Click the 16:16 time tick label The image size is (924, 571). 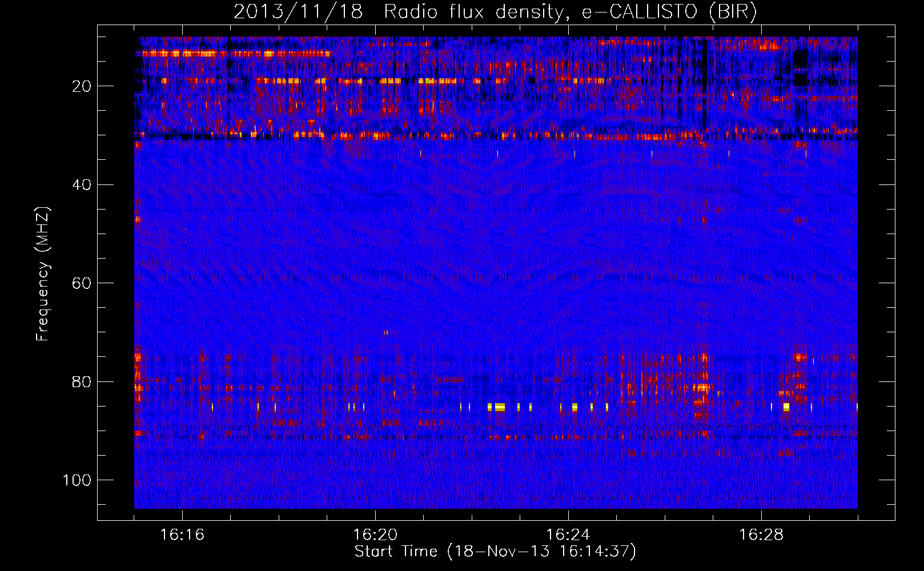click(182, 535)
